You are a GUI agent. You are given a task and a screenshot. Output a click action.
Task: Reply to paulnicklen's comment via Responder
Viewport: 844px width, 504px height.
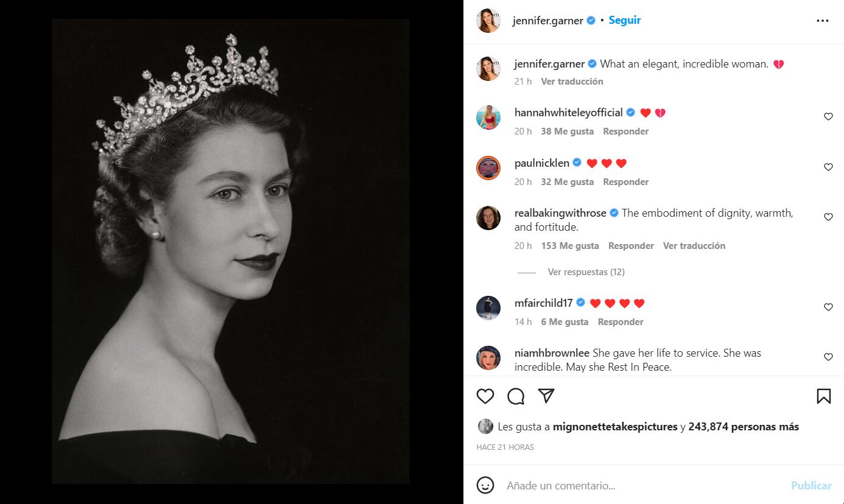(625, 182)
